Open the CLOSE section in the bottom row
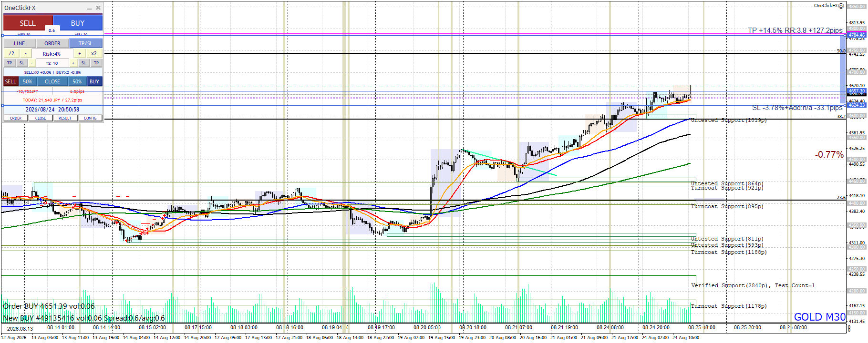 pos(41,118)
